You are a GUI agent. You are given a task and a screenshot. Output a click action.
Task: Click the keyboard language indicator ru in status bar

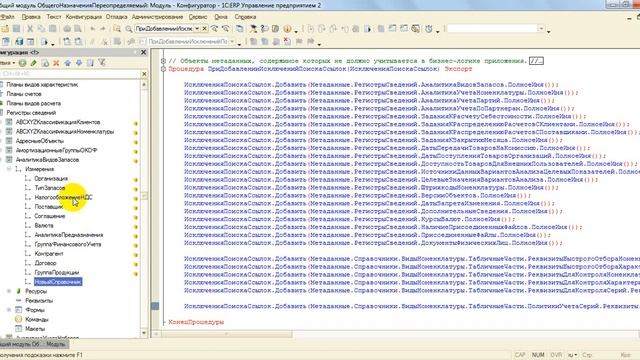tap(573, 355)
